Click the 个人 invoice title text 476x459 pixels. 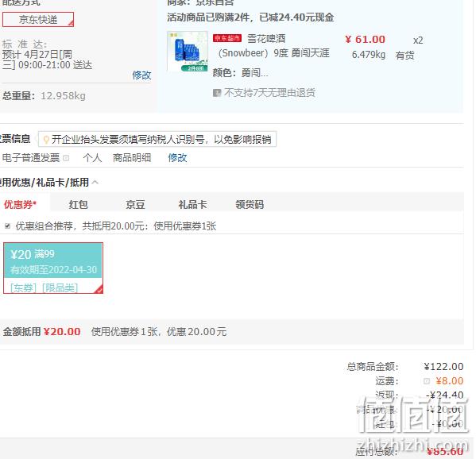(x=92, y=158)
